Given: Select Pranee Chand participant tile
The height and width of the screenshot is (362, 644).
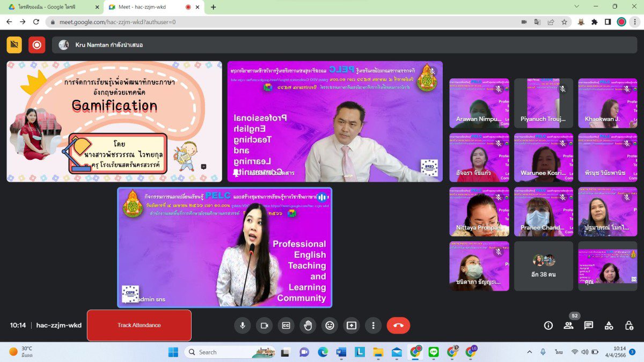Looking at the screenshot, I should pos(544,212).
